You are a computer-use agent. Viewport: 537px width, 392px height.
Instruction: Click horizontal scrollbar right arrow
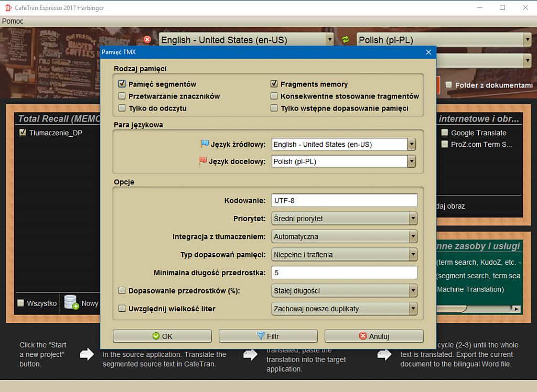516,309
